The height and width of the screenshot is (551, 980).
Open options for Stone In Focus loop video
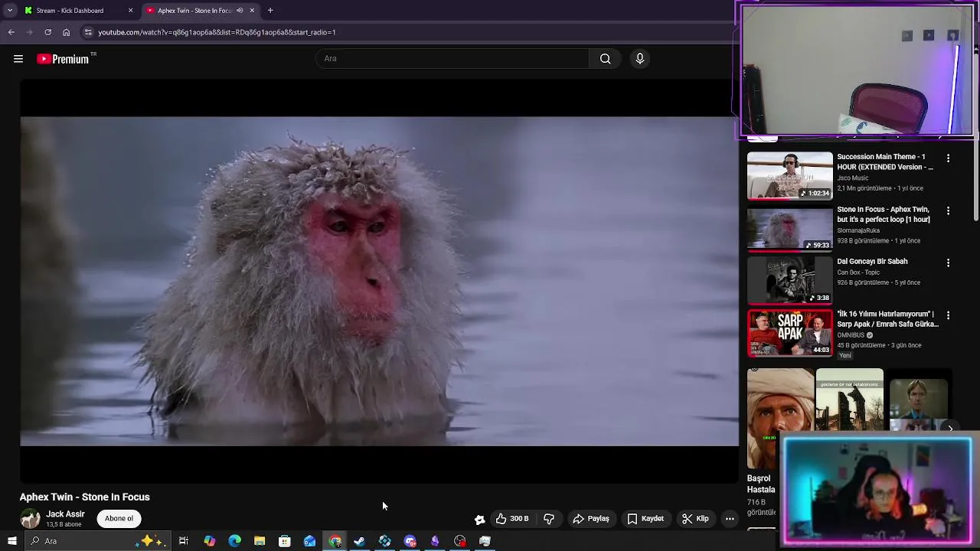coord(948,210)
